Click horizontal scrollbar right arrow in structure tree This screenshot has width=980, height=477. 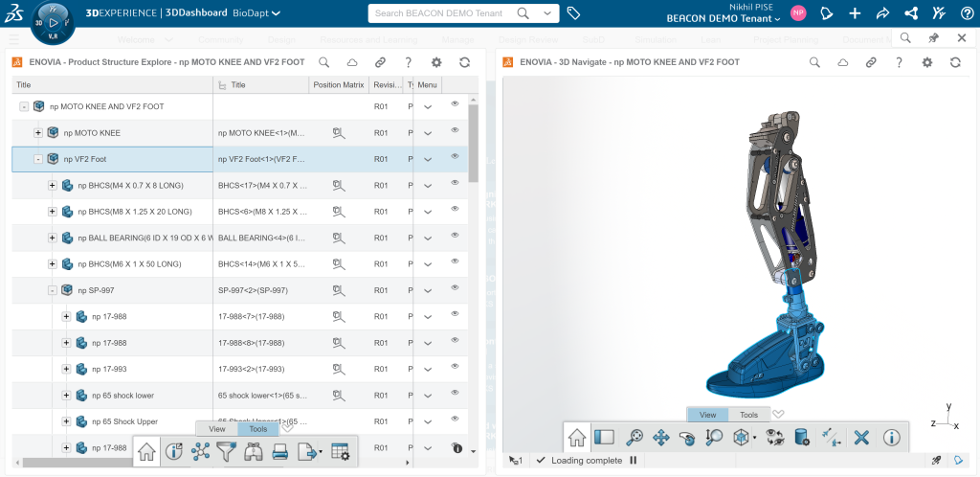coord(408,464)
